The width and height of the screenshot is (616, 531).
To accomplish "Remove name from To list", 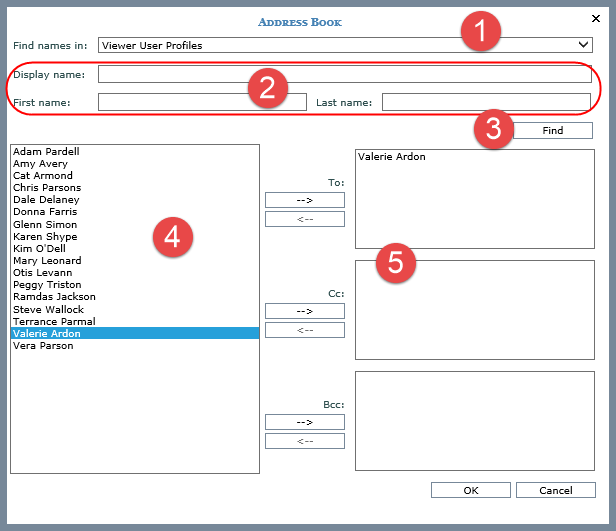I will pyautogui.click(x=305, y=219).
